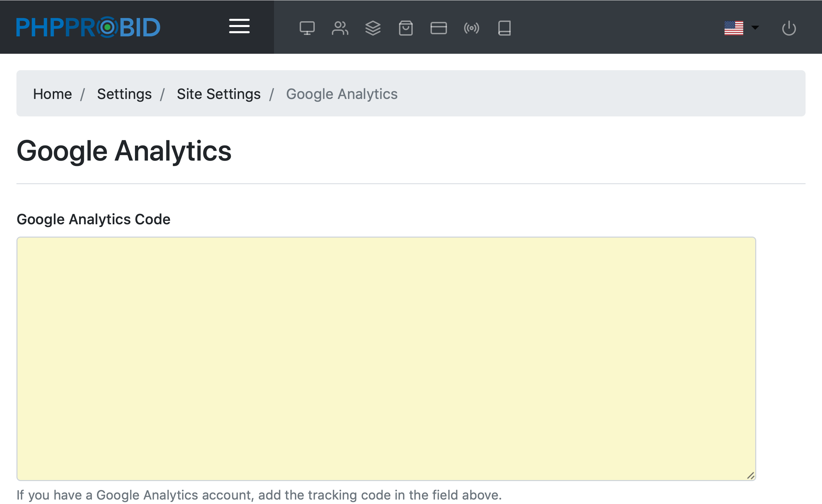
Task: Click the credit card icon
Action: (438, 28)
